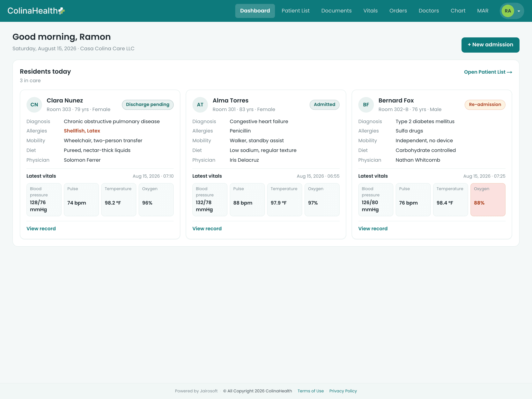Click physician name Iris Delacruz
Viewport: 532px width, 399px height.
click(244, 160)
